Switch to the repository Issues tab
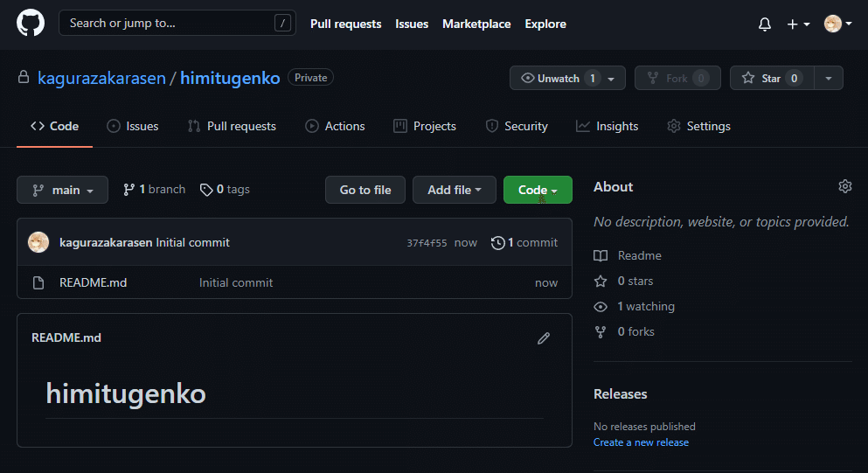 coord(133,126)
